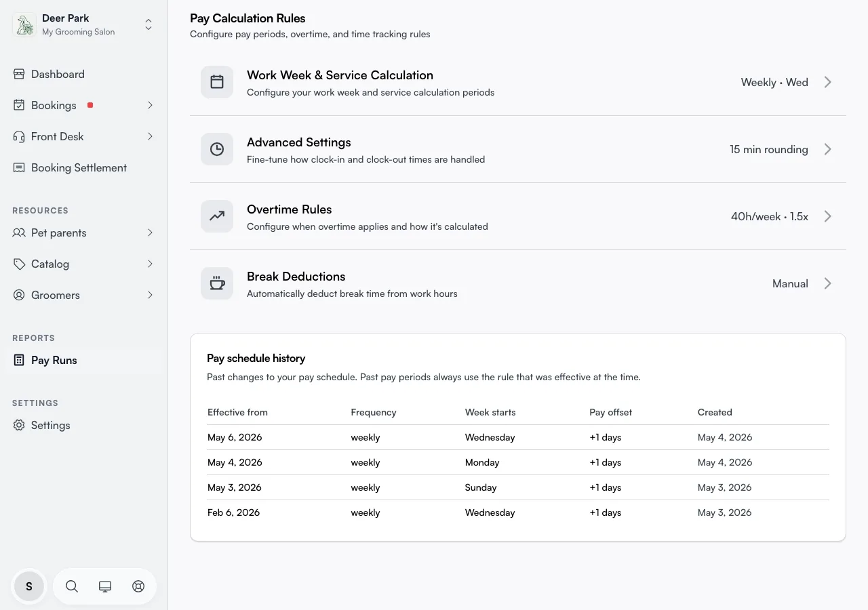The image size is (868, 610).
Task: Click the Effective from column header
Action: (237, 412)
